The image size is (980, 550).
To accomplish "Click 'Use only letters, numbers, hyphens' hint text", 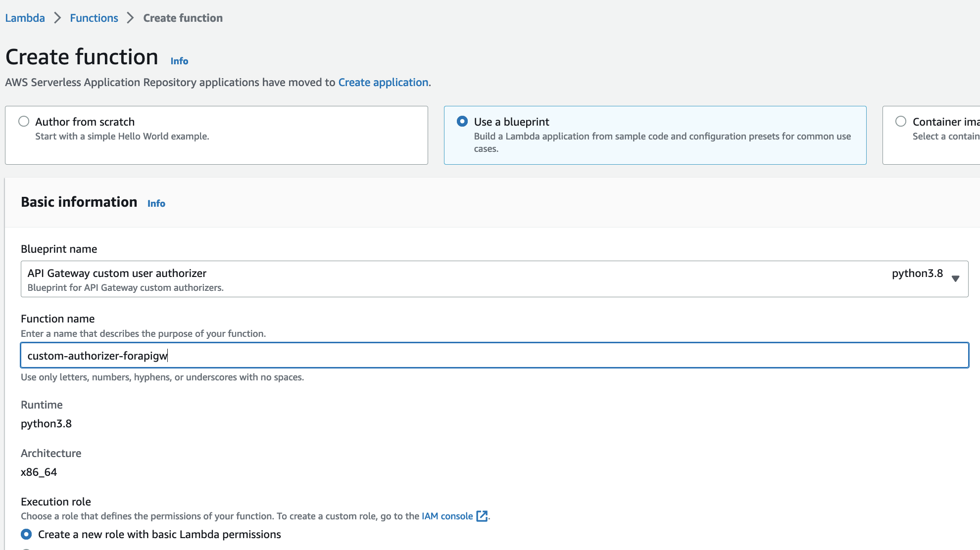I will pos(162,377).
